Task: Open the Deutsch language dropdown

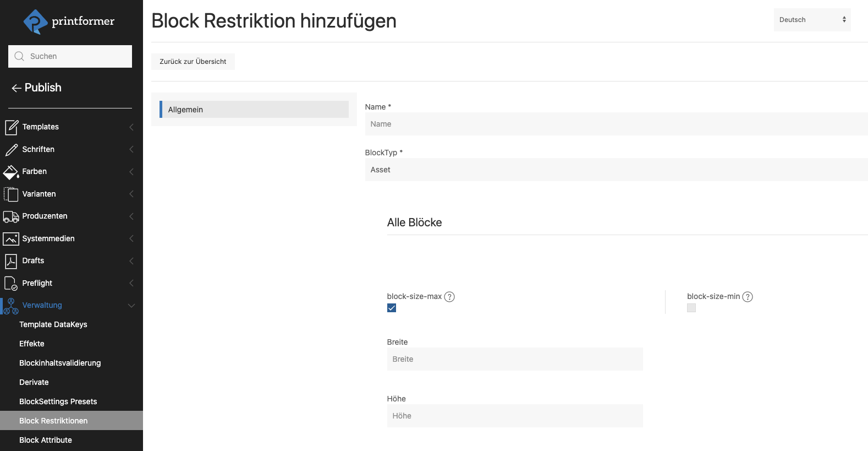Action: [812, 20]
